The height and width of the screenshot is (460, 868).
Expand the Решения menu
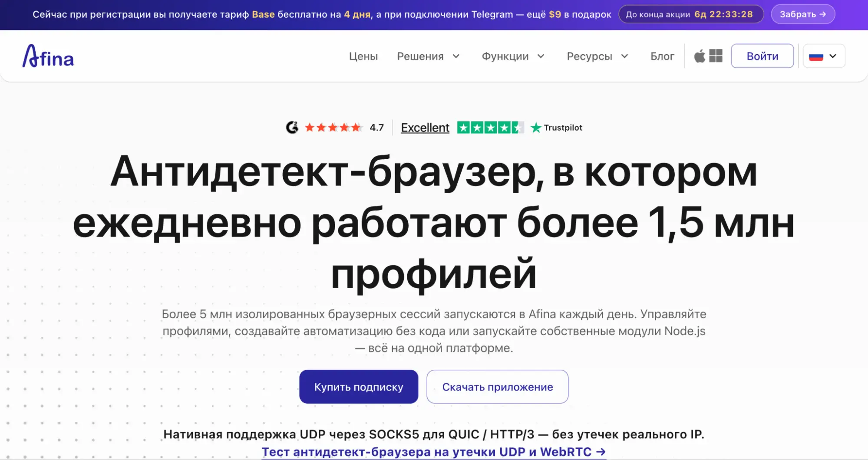tap(428, 56)
